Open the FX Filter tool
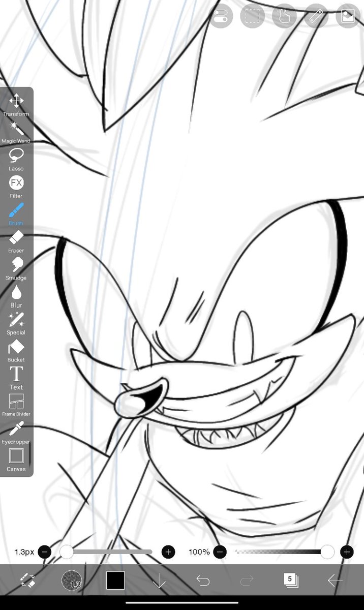The width and height of the screenshot is (364, 610). point(16,187)
